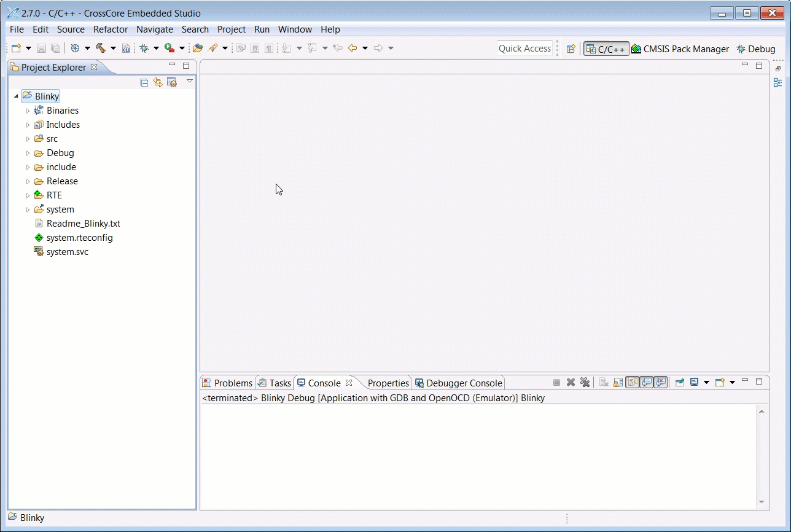Select the C/C++ perspective button

pos(606,49)
